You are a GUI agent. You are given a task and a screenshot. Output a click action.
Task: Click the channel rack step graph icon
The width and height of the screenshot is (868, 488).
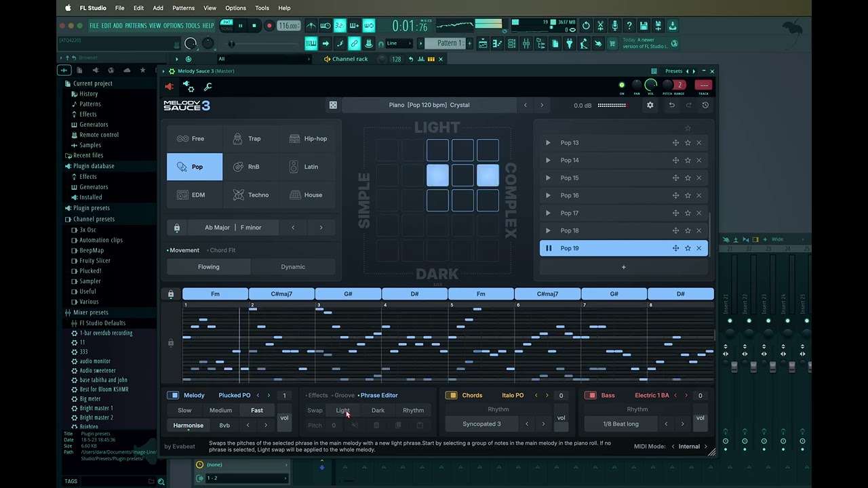421,59
